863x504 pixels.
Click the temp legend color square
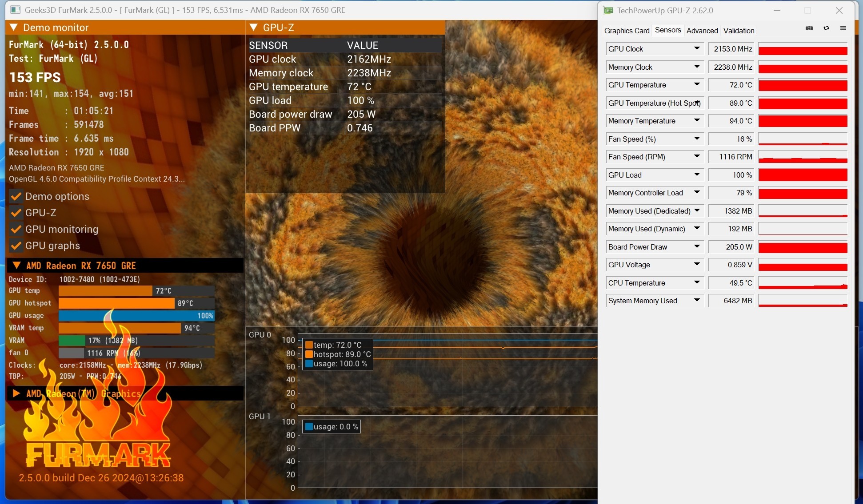pos(309,345)
